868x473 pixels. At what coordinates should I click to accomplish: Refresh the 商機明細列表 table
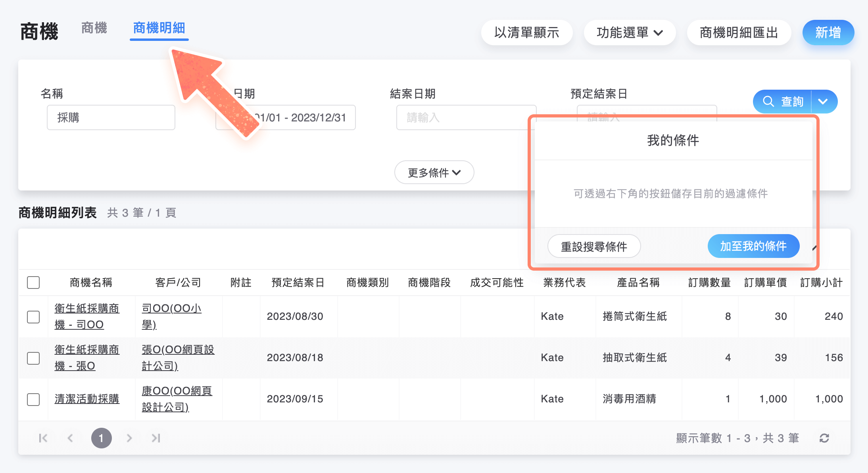(x=825, y=438)
